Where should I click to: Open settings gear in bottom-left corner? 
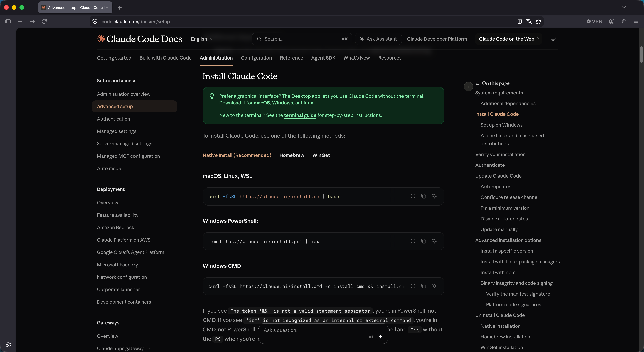coord(8,345)
